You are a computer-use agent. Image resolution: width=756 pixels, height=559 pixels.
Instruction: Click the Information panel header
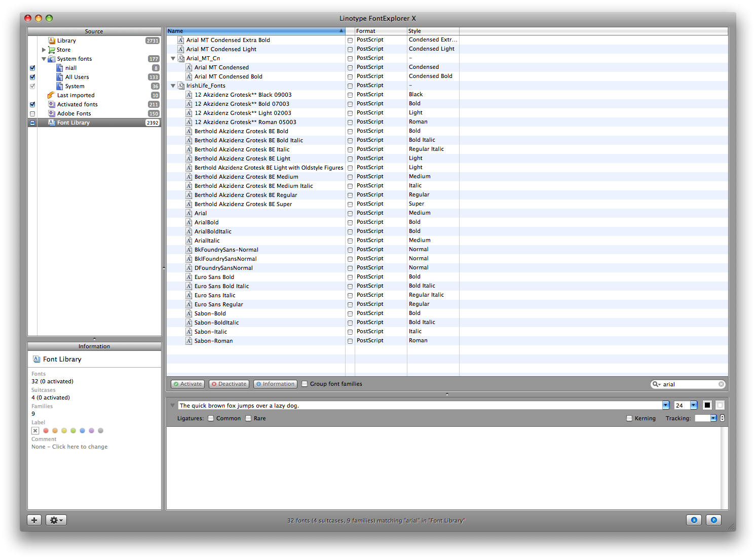(94, 346)
